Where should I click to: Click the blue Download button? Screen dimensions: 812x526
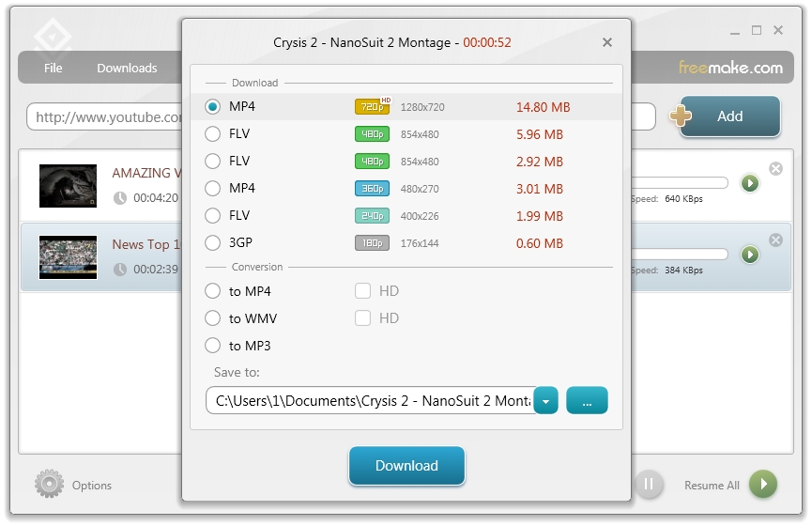click(x=406, y=466)
